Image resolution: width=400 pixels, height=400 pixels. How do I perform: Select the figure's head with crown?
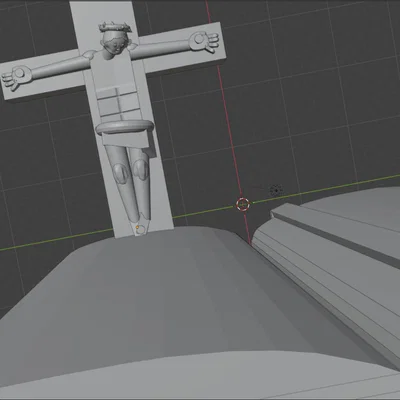115,40
